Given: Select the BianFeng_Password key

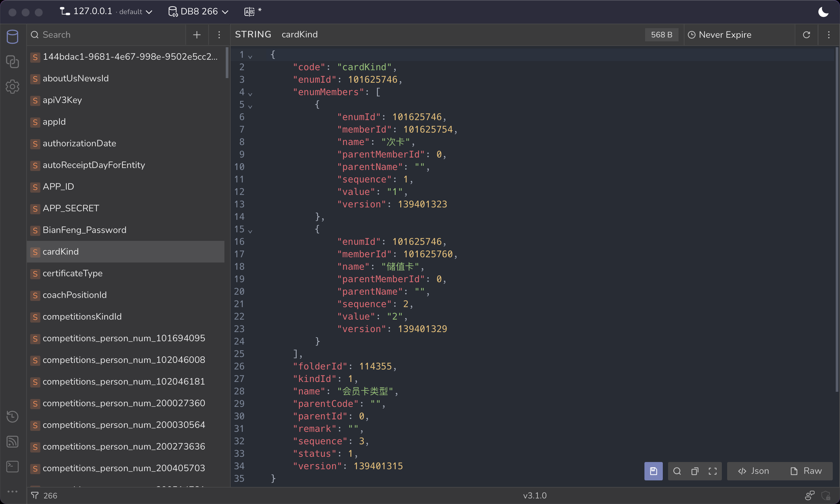Looking at the screenshot, I should pyautogui.click(x=126, y=230).
